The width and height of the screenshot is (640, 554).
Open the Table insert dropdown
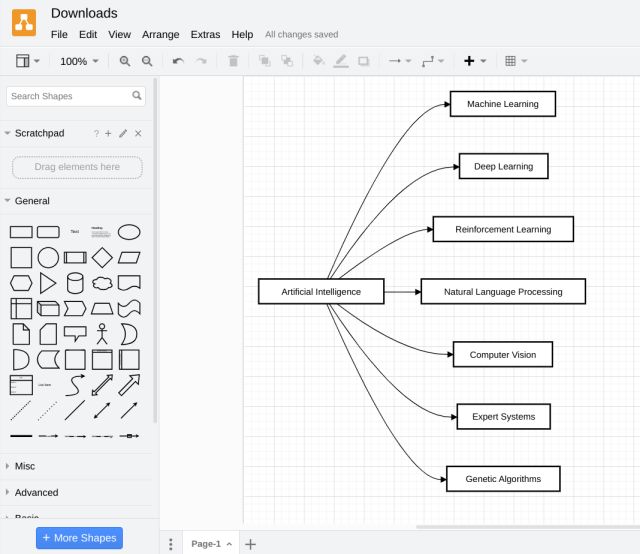[516, 61]
